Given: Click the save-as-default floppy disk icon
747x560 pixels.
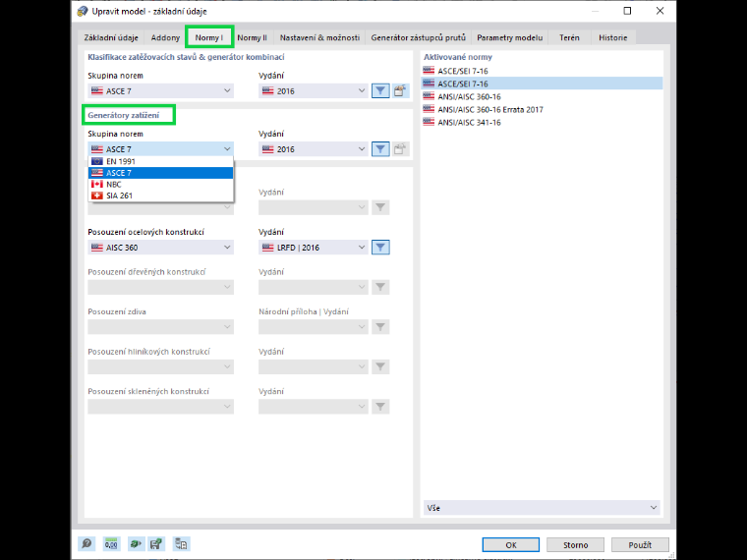Looking at the screenshot, I should tap(156, 544).
